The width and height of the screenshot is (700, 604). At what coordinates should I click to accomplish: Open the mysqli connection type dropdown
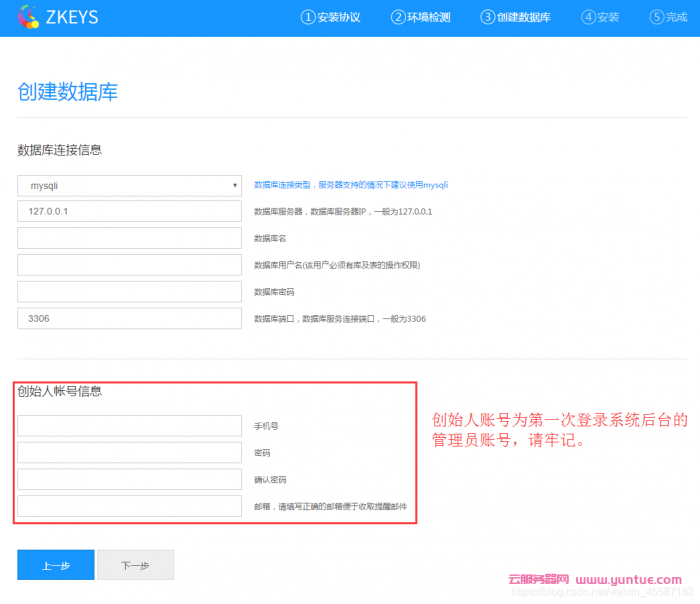130,185
